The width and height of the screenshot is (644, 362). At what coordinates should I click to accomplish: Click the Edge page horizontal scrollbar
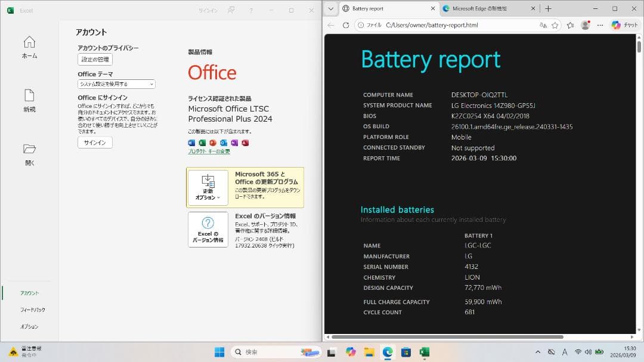point(447,337)
